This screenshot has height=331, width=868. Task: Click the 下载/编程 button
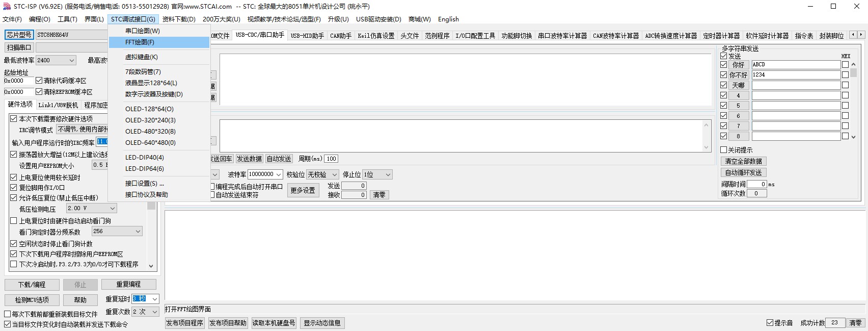pyautogui.click(x=32, y=285)
